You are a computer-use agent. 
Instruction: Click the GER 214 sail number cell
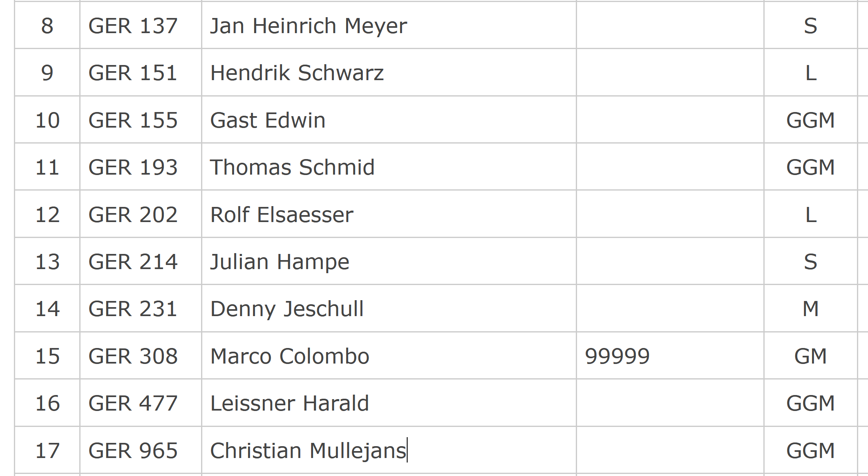tap(141, 261)
